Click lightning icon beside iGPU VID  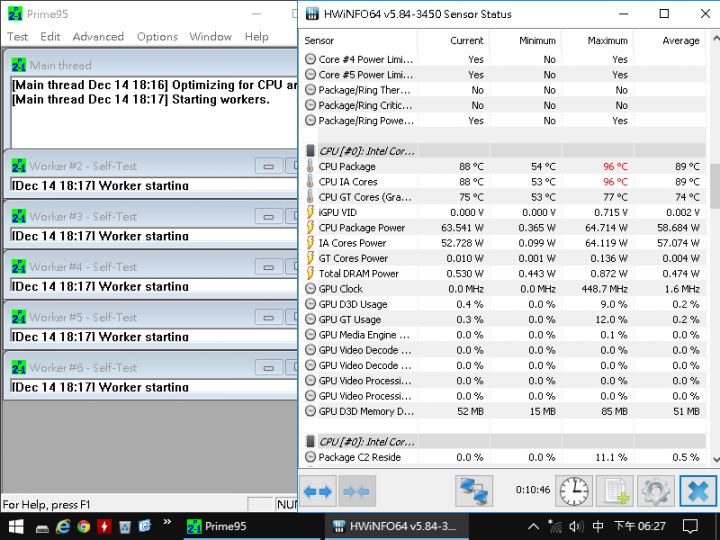pos(310,212)
